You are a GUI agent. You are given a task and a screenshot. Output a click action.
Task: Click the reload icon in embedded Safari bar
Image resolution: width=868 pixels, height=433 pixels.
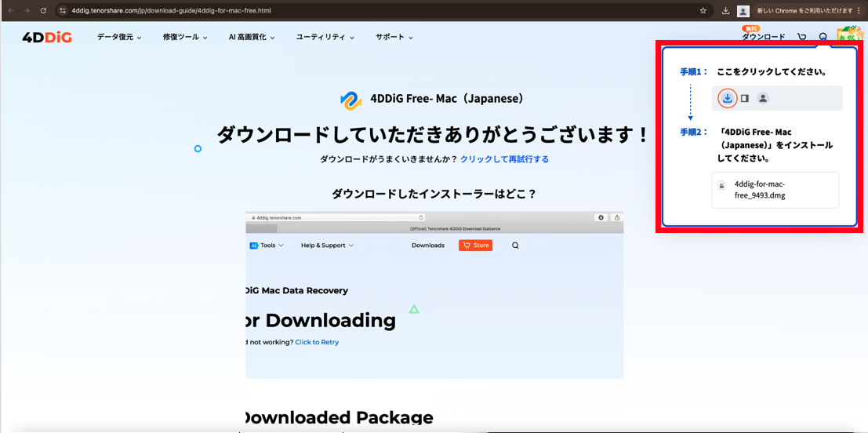(x=421, y=218)
